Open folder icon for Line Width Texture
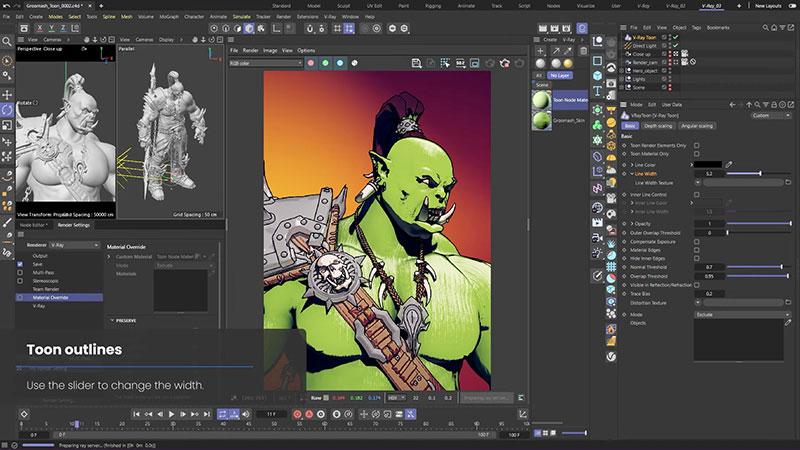Image resolution: width=800 pixels, height=450 pixels. pyautogui.click(x=788, y=182)
